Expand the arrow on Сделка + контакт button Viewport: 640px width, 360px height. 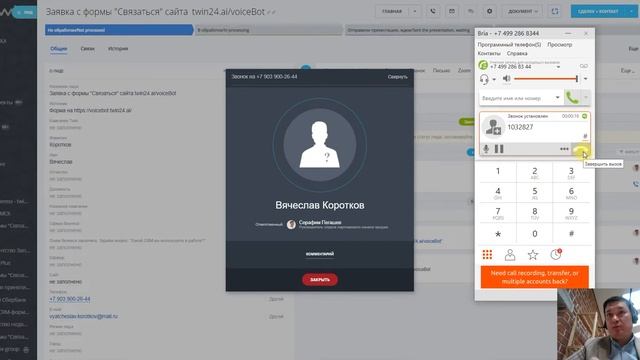(631, 11)
